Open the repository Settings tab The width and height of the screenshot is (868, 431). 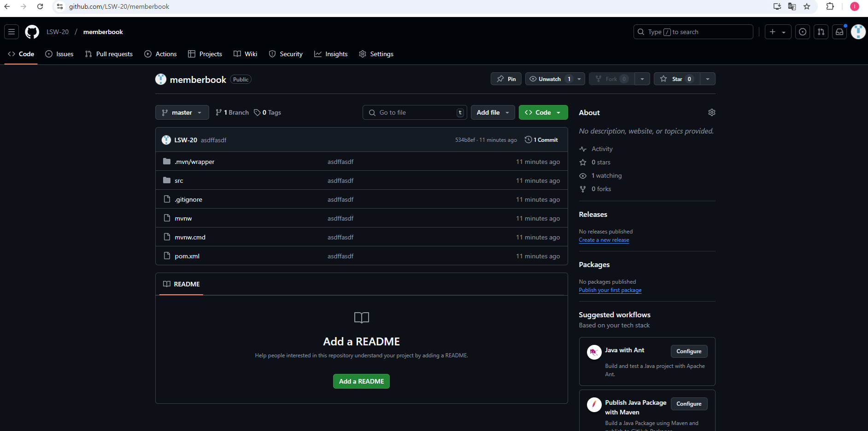376,54
